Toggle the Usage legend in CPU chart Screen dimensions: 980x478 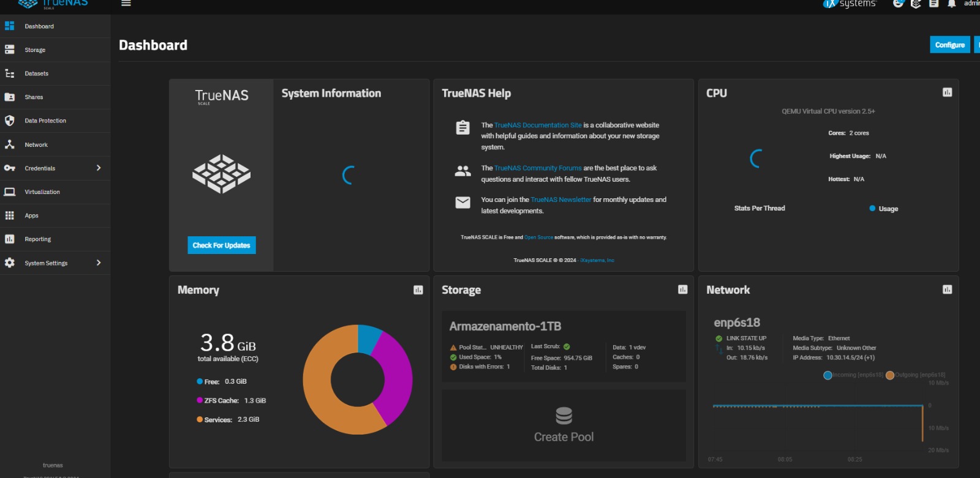tap(883, 209)
